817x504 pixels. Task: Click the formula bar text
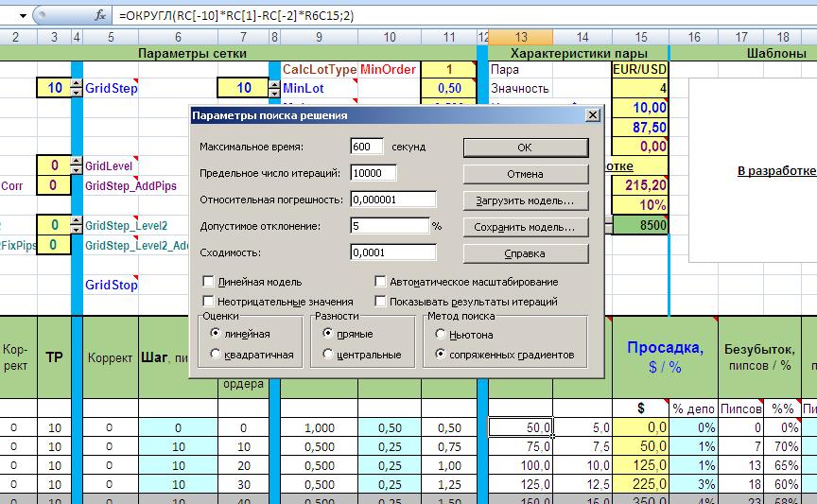(236, 16)
